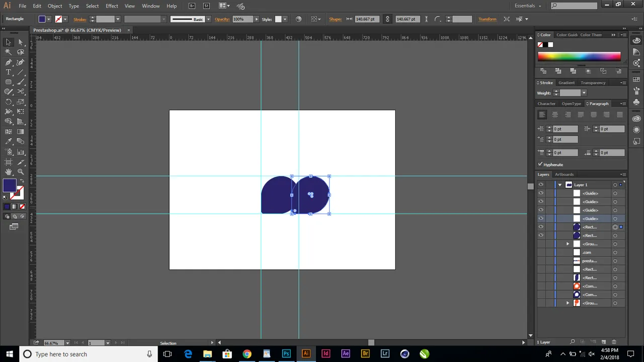Toggle the Hyphenate checkbox
The width and height of the screenshot is (644, 362).
(x=540, y=164)
